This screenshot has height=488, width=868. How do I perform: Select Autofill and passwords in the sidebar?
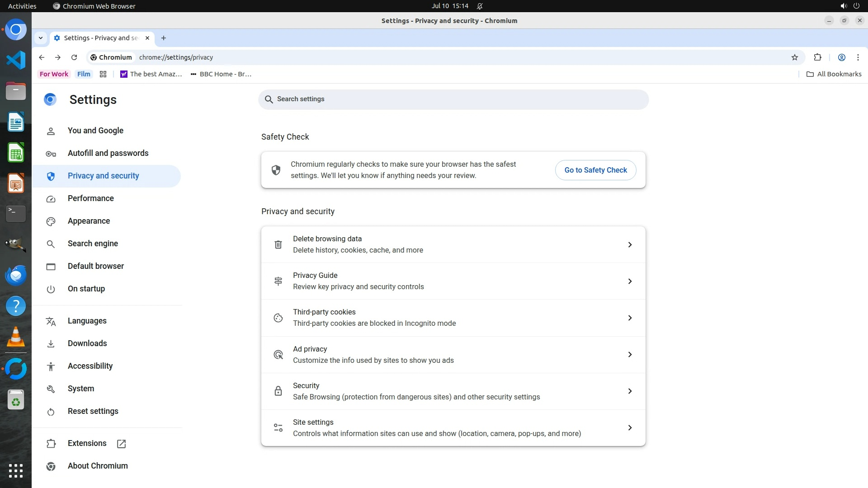pyautogui.click(x=108, y=153)
